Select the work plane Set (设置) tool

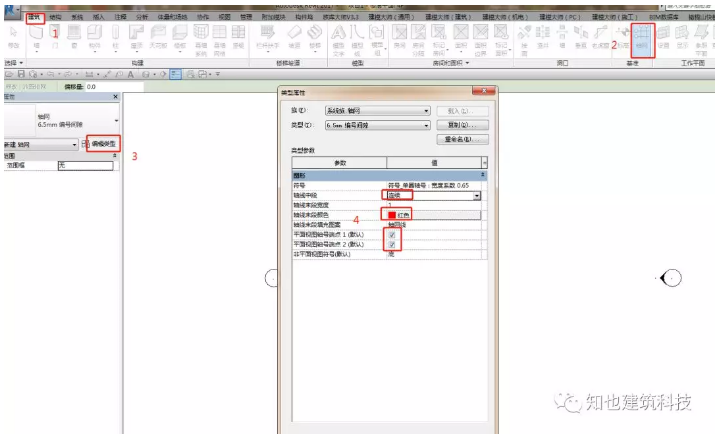click(663, 37)
